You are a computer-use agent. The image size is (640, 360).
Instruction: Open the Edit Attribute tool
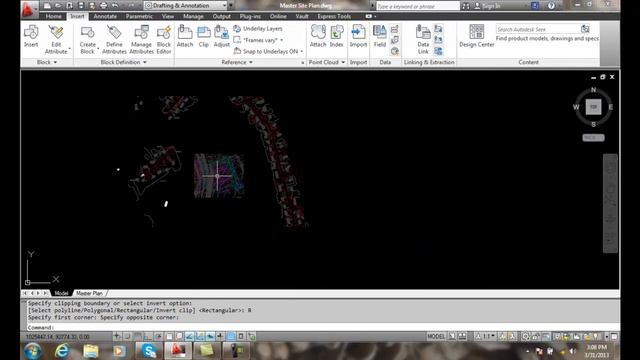click(x=56, y=40)
